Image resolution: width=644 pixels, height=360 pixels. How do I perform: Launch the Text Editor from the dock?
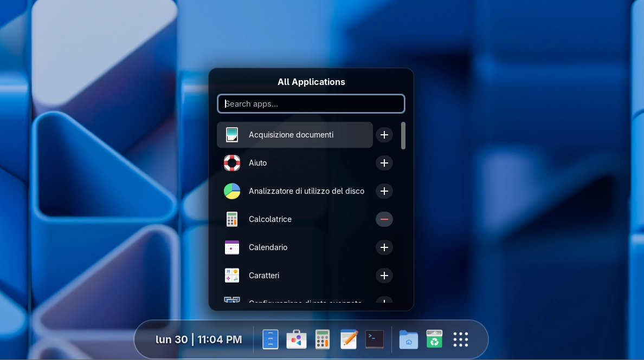(349, 339)
